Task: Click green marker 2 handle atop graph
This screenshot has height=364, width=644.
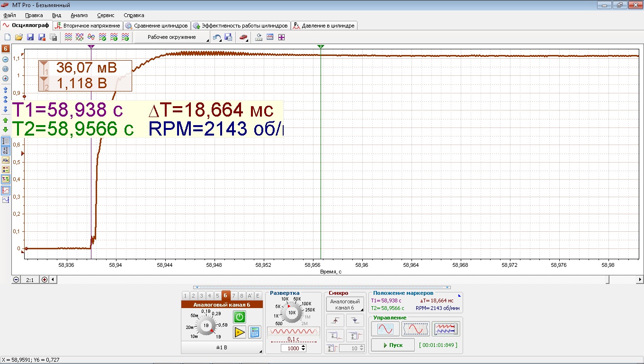Action: click(321, 46)
